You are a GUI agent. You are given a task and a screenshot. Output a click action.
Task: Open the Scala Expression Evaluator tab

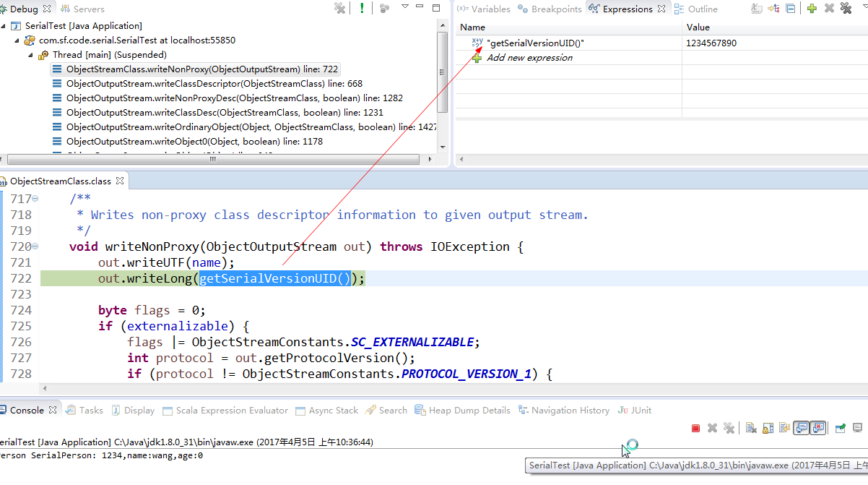(x=225, y=410)
